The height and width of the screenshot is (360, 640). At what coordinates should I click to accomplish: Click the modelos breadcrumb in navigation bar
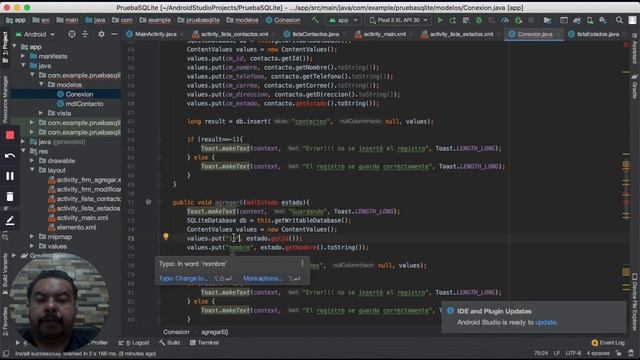(242, 20)
